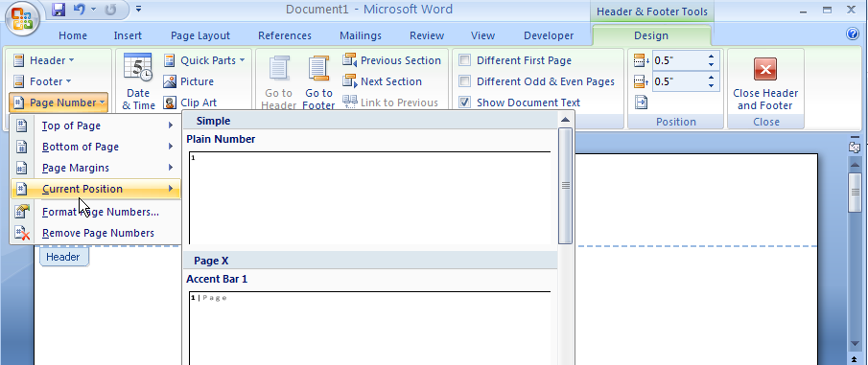Click Header & Footer Tools contextual label
Screen dimensions: 868x365
click(651, 12)
